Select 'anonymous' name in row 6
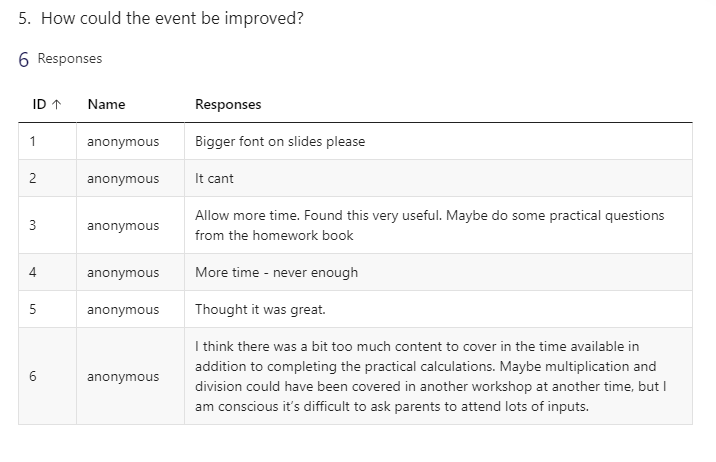 [x=123, y=377]
